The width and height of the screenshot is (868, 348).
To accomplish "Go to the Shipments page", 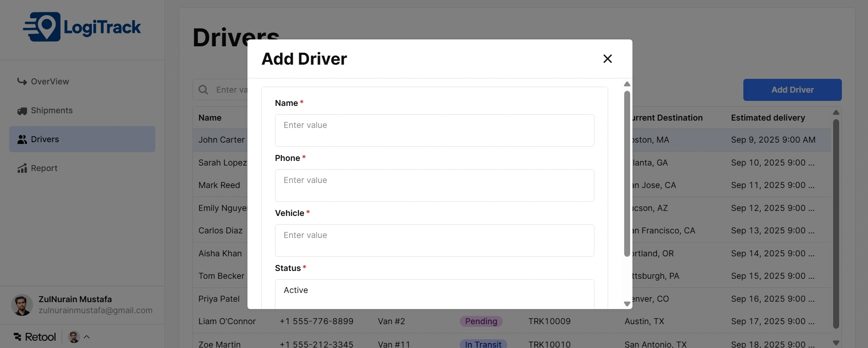I will point(82,110).
